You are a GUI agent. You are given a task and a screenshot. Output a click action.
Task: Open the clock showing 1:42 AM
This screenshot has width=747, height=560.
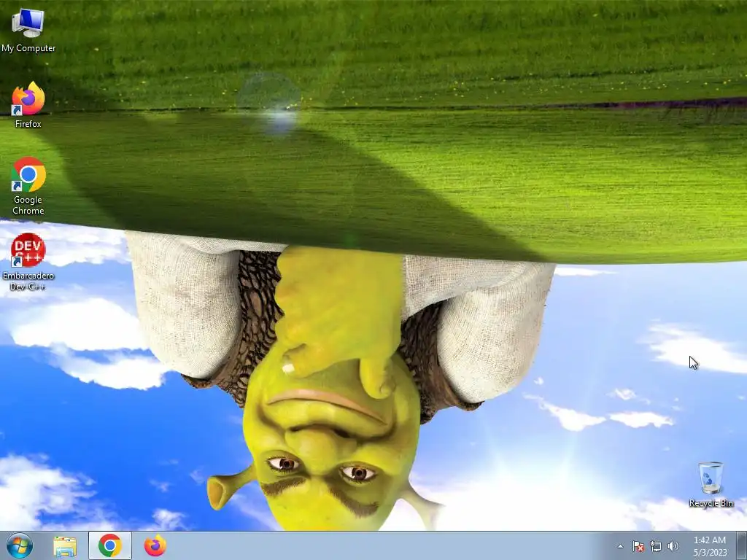pos(710,546)
